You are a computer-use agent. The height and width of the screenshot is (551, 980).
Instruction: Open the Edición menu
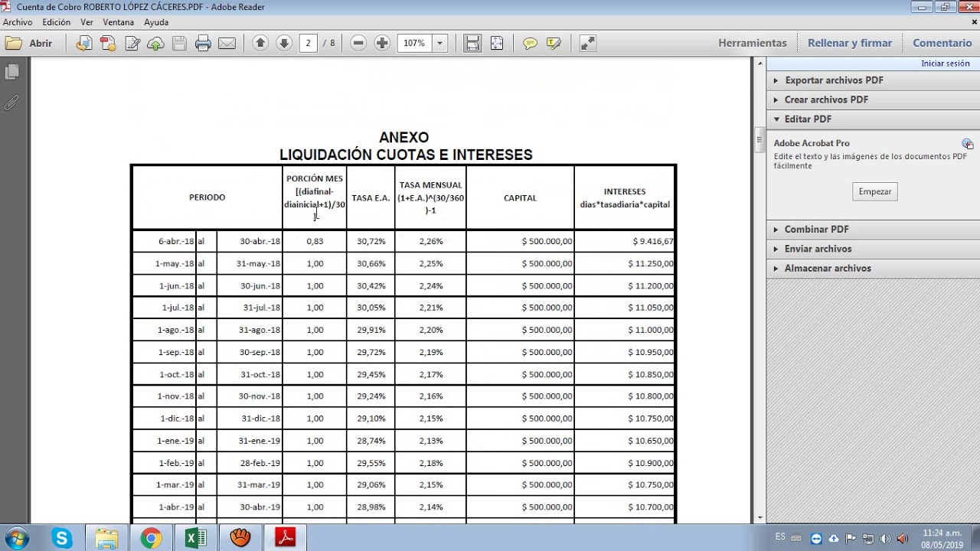[57, 22]
